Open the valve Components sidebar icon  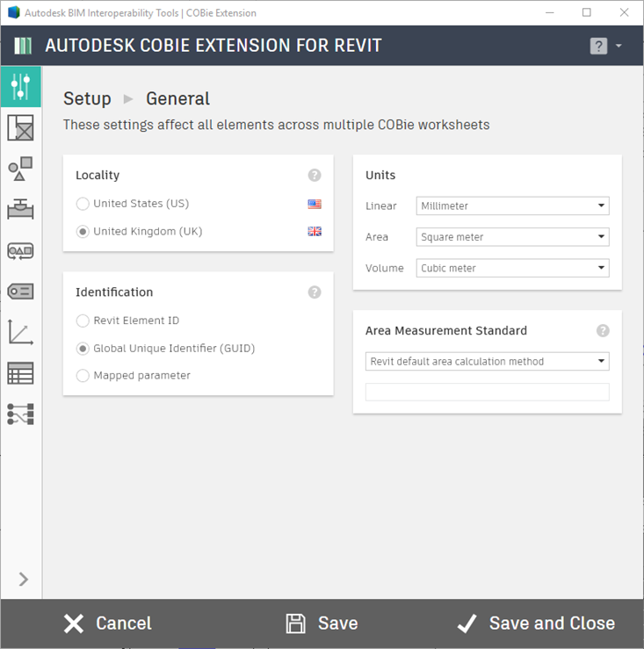[21, 209]
